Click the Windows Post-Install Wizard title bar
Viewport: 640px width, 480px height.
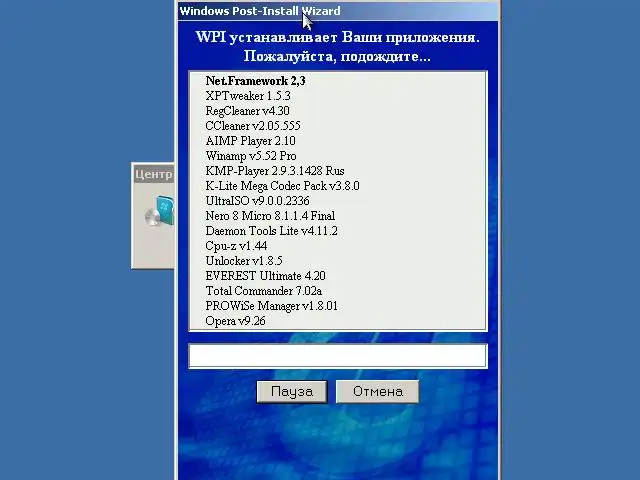(338, 11)
